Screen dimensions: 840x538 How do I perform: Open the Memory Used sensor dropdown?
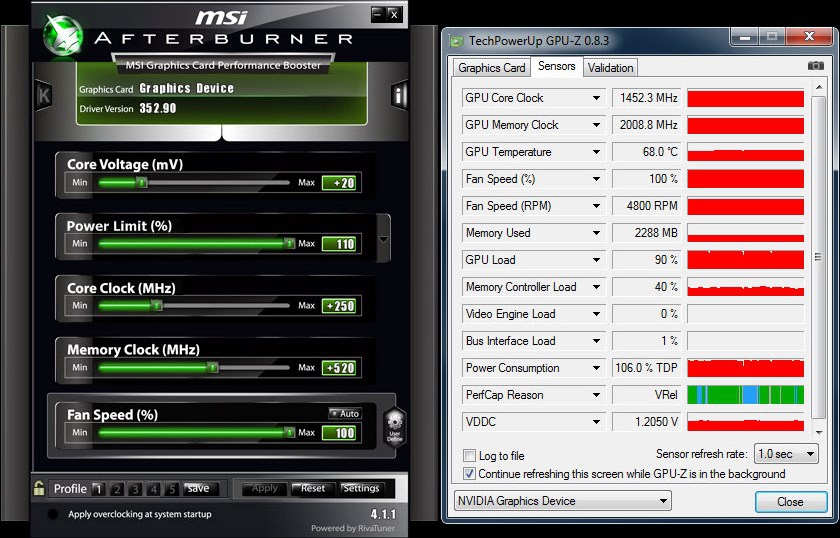596,233
